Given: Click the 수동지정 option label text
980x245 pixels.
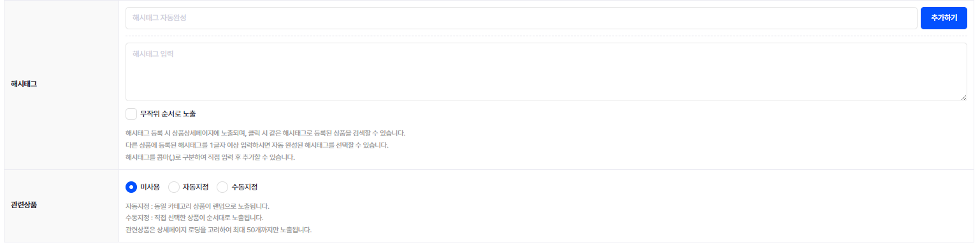Looking at the screenshot, I should (245, 187).
